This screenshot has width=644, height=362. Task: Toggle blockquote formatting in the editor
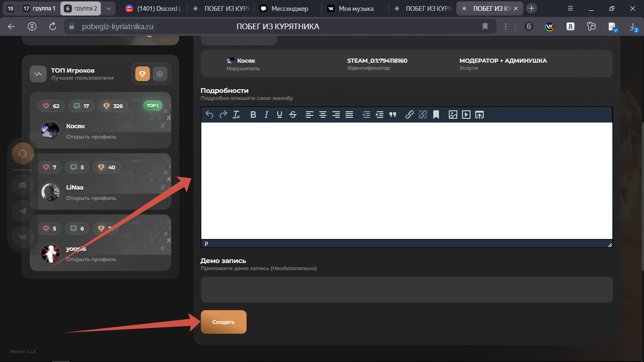393,115
